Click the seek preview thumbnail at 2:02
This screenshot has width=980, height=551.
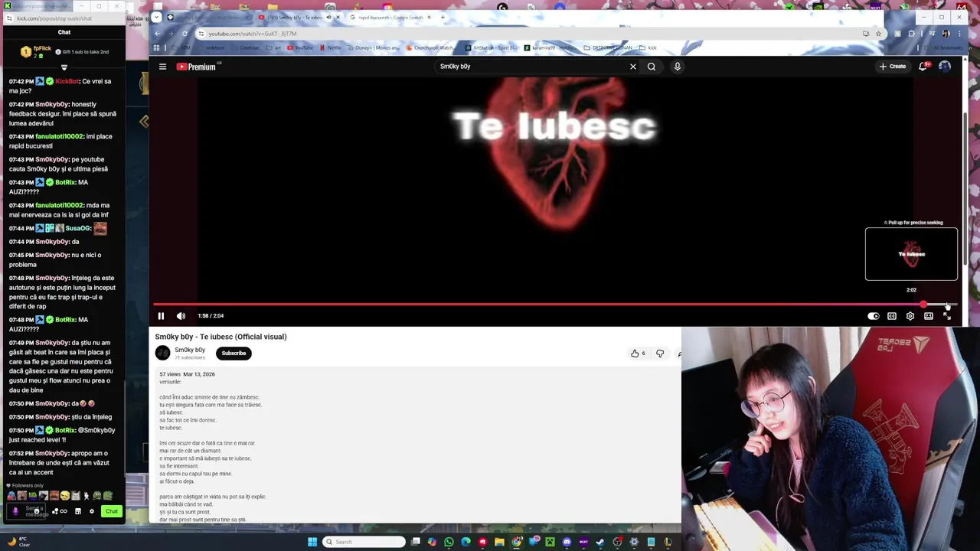pos(911,254)
